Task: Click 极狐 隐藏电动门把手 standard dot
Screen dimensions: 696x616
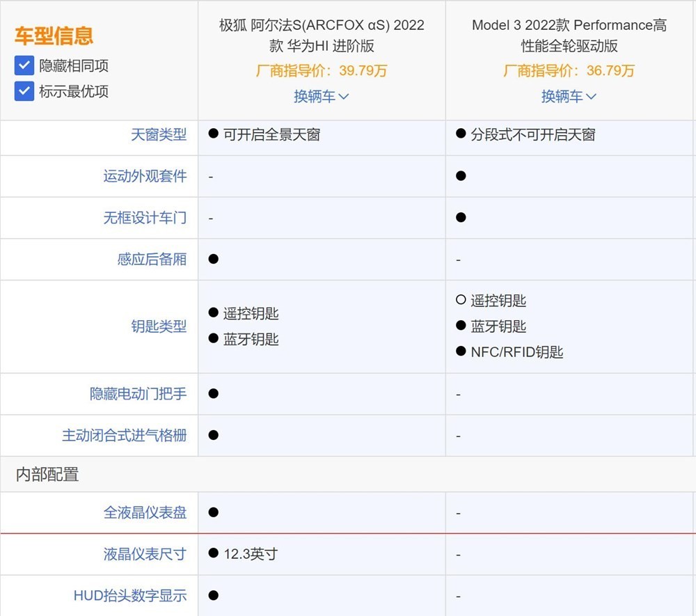Action: click(214, 394)
